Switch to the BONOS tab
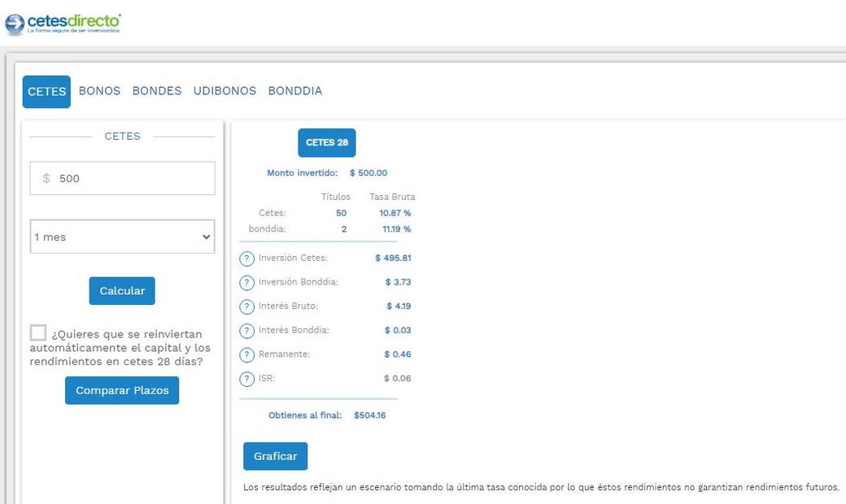The width and height of the screenshot is (846, 504). pyautogui.click(x=100, y=90)
